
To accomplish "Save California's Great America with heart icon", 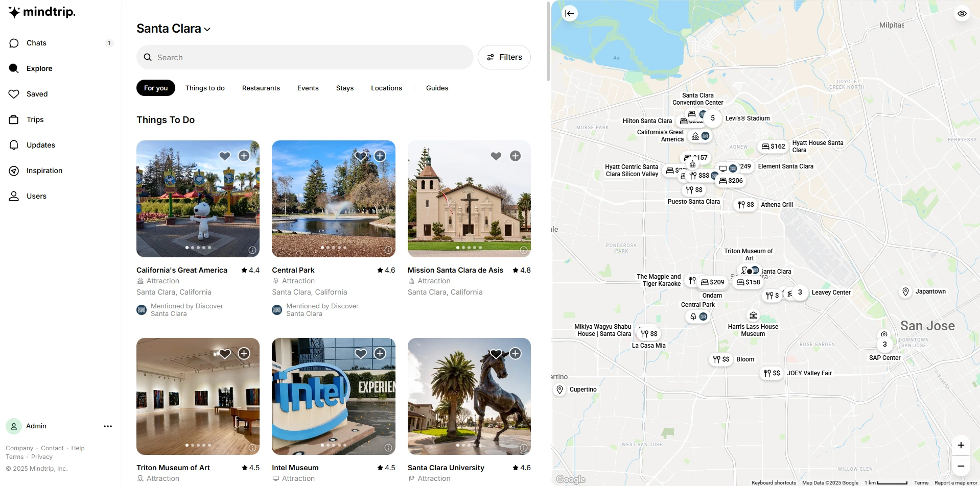I will tap(225, 156).
